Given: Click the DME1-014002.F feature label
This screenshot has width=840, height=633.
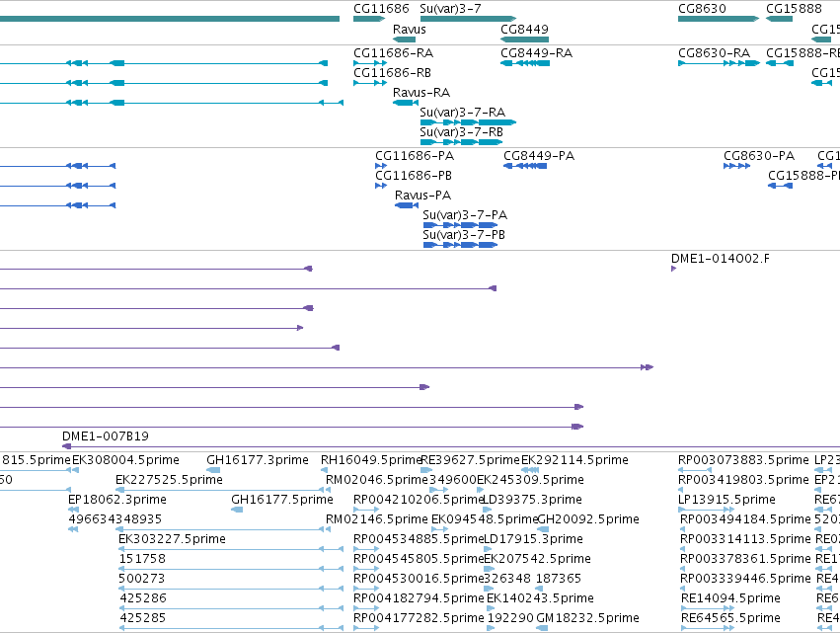Looking at the screenshot, I should point(720,259).
